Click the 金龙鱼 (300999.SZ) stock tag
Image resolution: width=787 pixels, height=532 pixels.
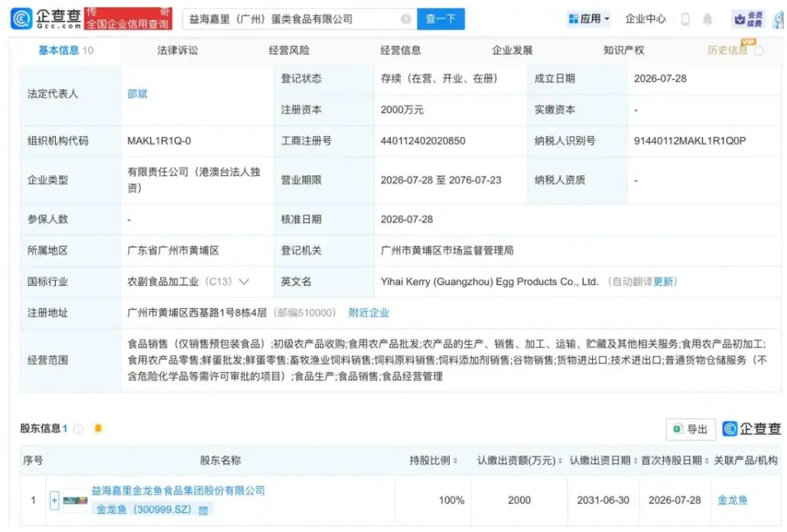point(144,510)
